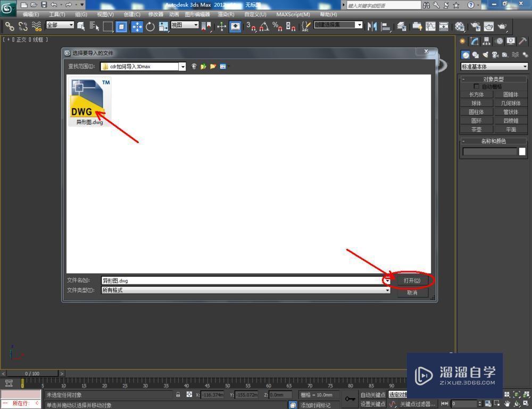Select the View Menu icon in the dialog
This screenshot has height=409, width=532.
(222, 66)
